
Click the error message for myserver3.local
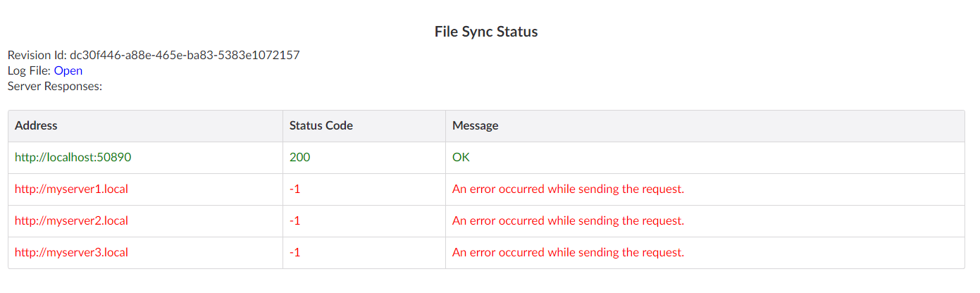568,252
